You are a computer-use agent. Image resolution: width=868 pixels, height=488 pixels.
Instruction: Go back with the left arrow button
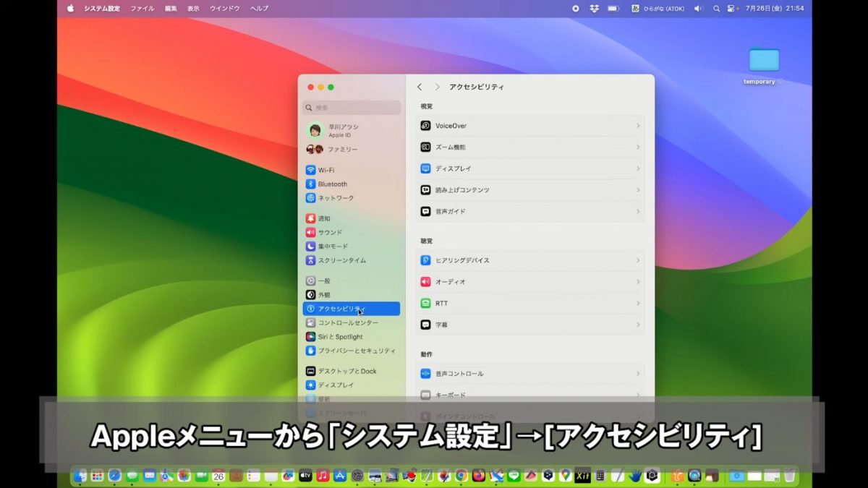pyautogui.click(x=420, y=87)
